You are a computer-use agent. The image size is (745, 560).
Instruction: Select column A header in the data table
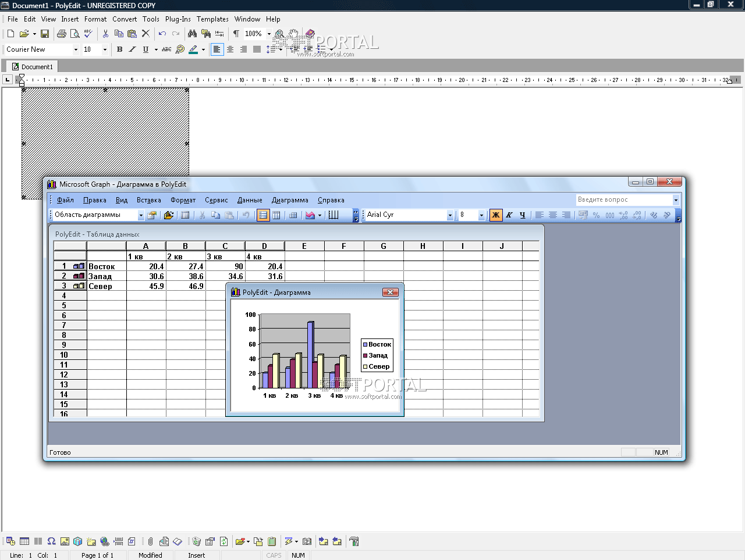click(146, 246)
